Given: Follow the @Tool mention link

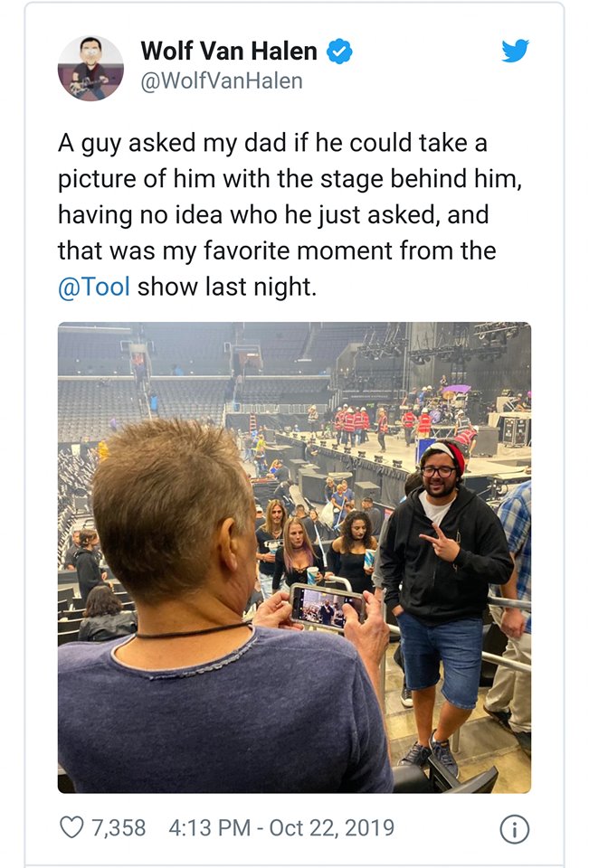Looking at the screenshot, I should point(94,287).
